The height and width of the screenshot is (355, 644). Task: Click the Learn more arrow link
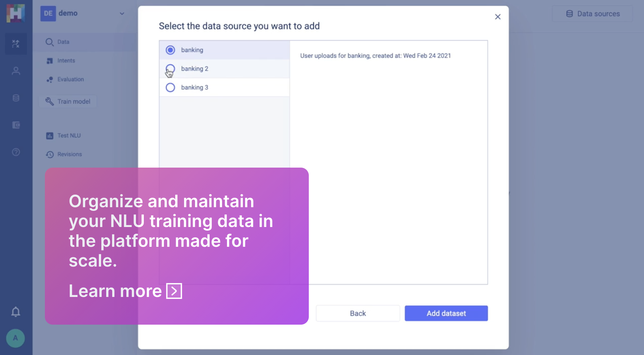(174, 291)
